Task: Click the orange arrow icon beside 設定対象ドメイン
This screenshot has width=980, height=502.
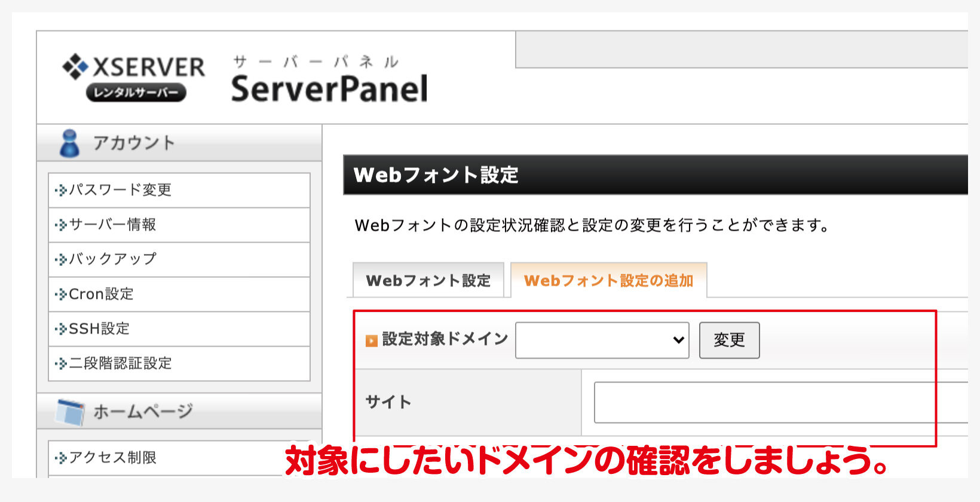Action: 371,341
